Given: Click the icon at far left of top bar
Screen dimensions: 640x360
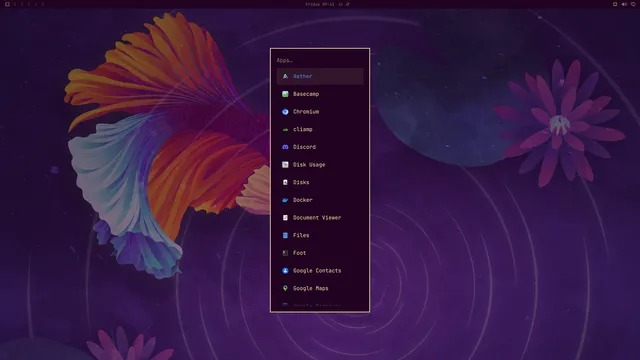Looking at the screenshot, I should 7,4.
